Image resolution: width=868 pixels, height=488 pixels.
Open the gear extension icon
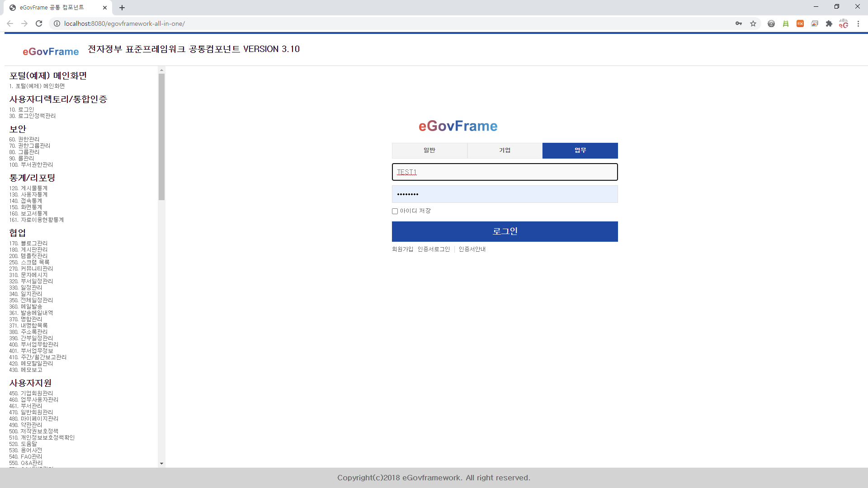pos(771,23)
